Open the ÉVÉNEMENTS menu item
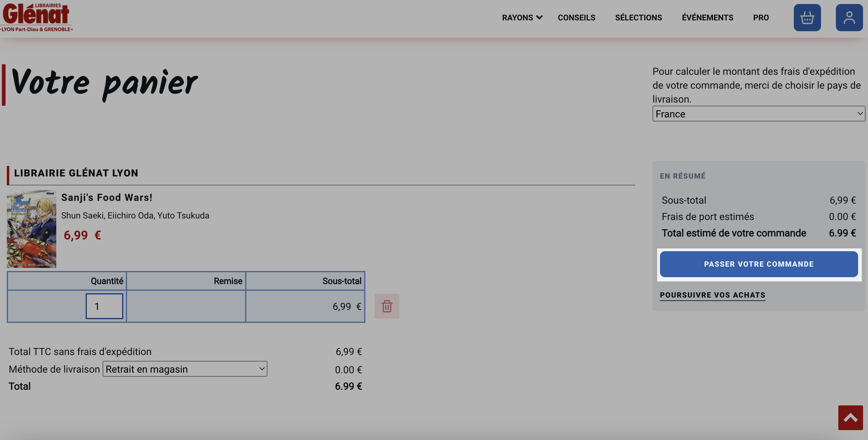 point(707,18)
